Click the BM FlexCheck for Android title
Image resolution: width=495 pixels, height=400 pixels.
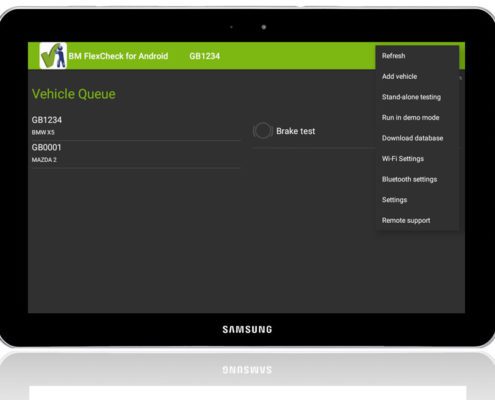pyautogui.click(x=118, y=56)
